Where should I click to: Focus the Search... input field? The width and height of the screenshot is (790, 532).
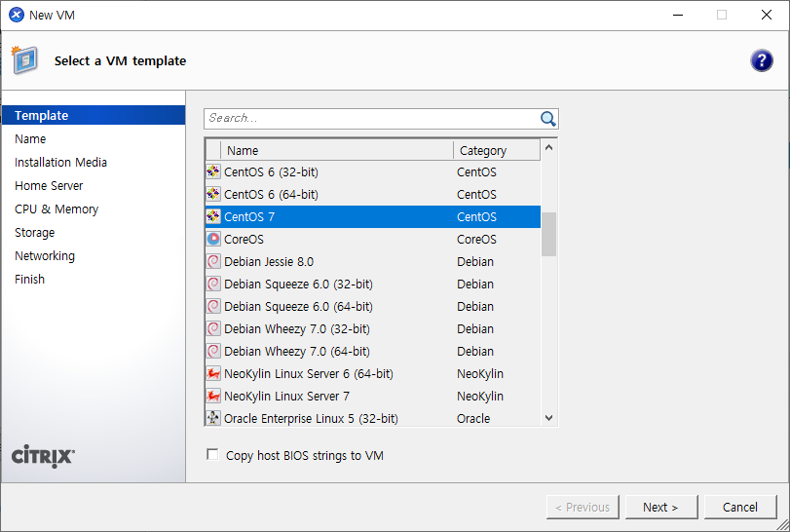[x=372, y=119]
